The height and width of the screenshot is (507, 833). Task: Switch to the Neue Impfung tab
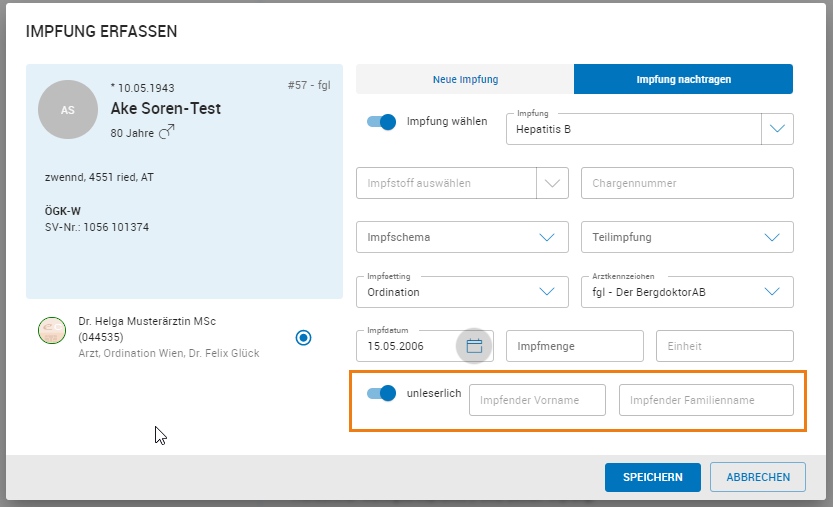click(x=465, y=79)
